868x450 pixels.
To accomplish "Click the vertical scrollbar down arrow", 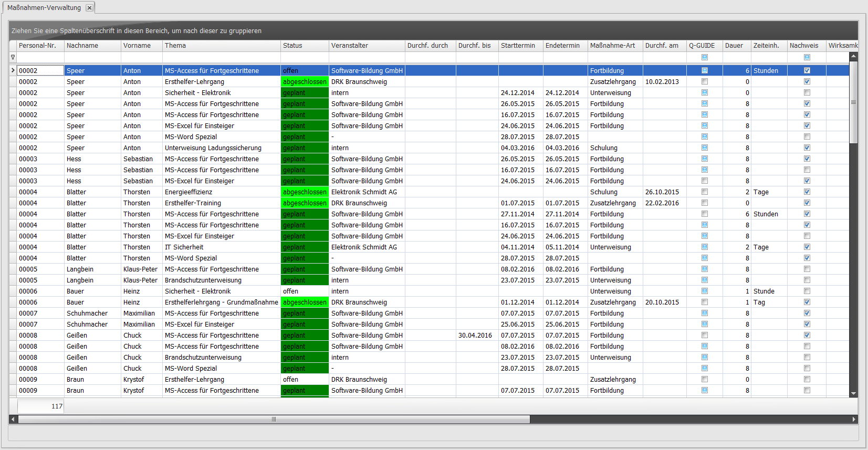I will pyautogui.click(x=853, y=393).
